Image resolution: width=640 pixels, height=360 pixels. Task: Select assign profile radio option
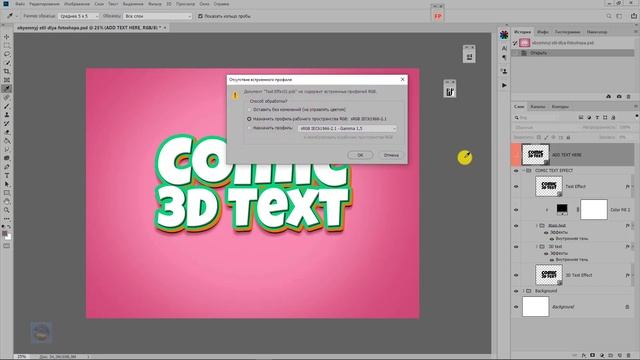coord(249,128)
